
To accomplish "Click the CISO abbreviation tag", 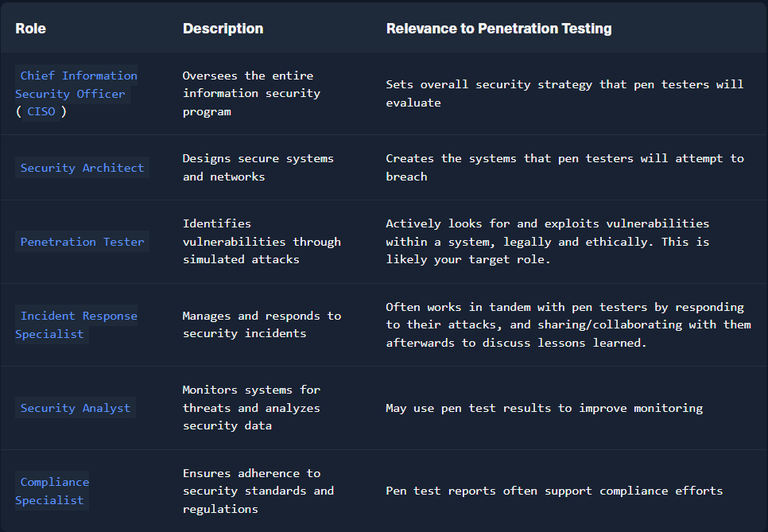I will [41, 112].
